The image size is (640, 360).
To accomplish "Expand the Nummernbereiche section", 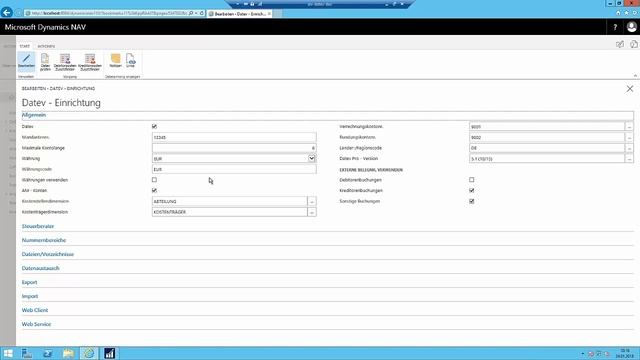I will coord(44,240).
